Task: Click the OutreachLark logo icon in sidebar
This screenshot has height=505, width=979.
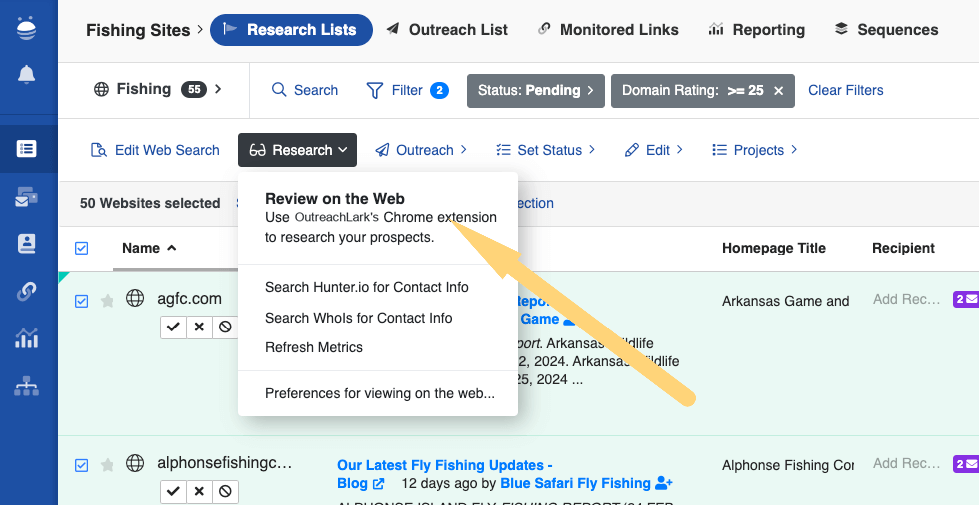Action: [26, 28]
